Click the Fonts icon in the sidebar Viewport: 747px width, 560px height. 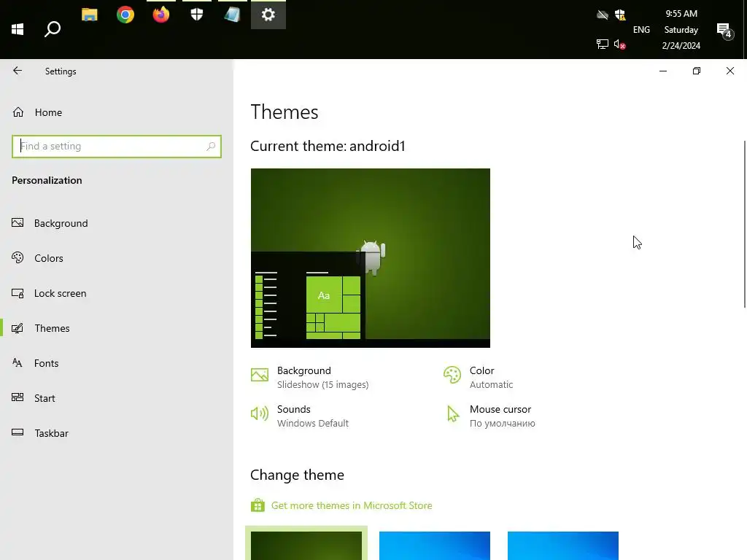coord(18,363)
